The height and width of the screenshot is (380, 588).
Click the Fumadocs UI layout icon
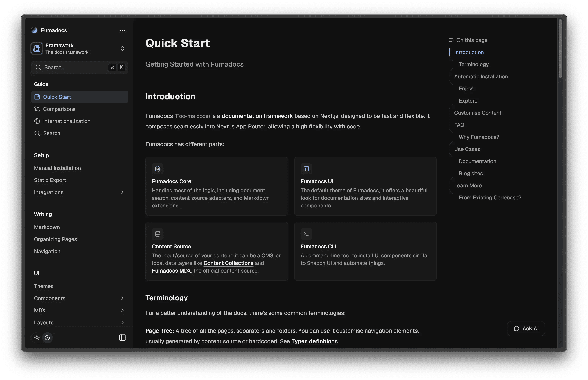[306, 169]
